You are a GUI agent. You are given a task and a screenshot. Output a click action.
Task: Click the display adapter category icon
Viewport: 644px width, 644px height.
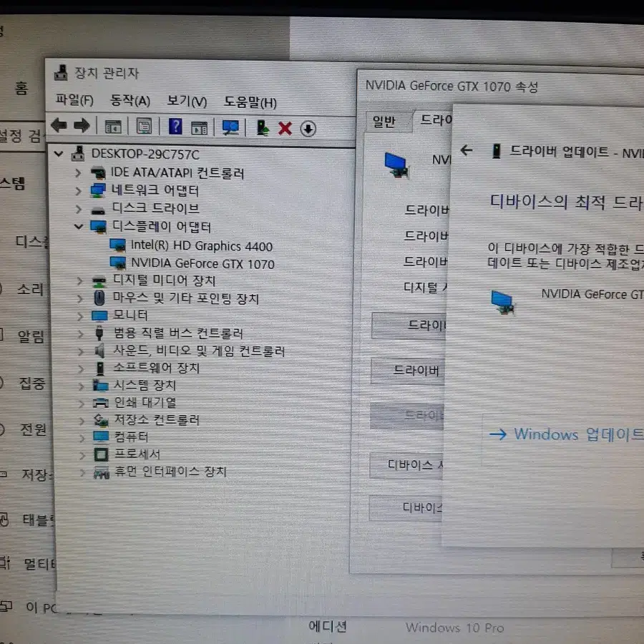pos(98,226)
